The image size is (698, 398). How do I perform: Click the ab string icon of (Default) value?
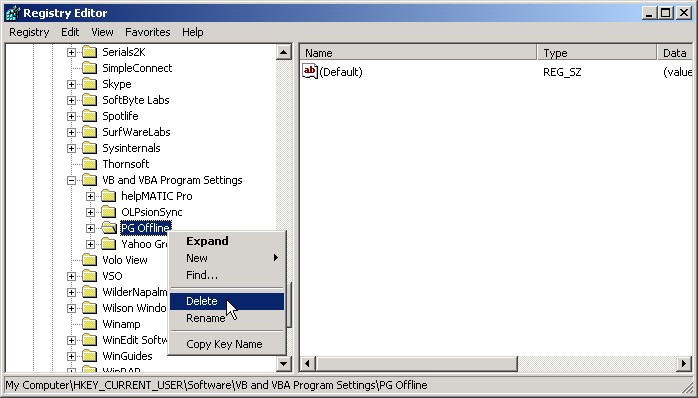pos(310,72)
